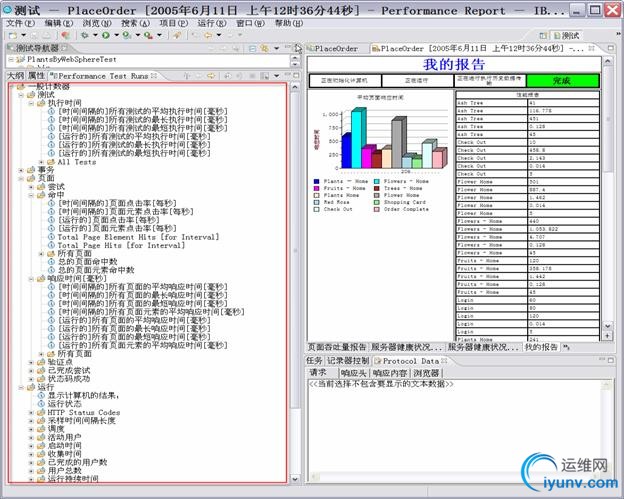Maximize the report editor area
624x499 pixels.
(611, 48)
